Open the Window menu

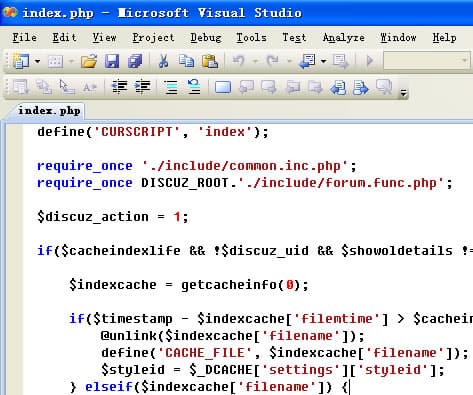(x=398, y=37)
